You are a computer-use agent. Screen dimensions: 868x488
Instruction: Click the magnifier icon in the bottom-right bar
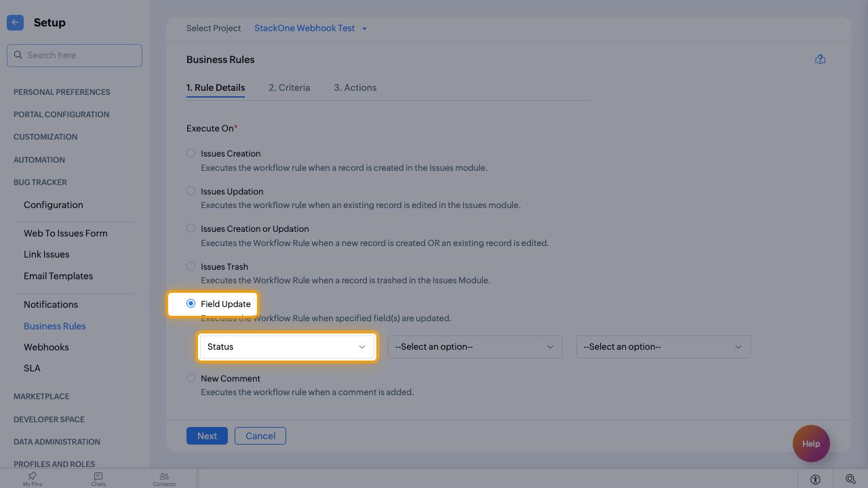[x=850, y=479]
